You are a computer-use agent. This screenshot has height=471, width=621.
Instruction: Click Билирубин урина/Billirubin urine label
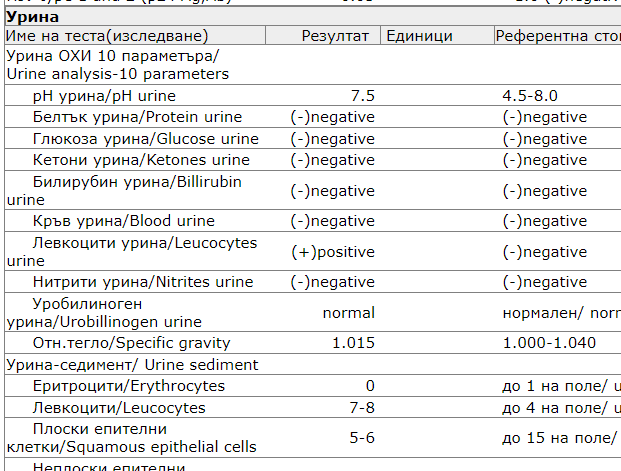124,191
